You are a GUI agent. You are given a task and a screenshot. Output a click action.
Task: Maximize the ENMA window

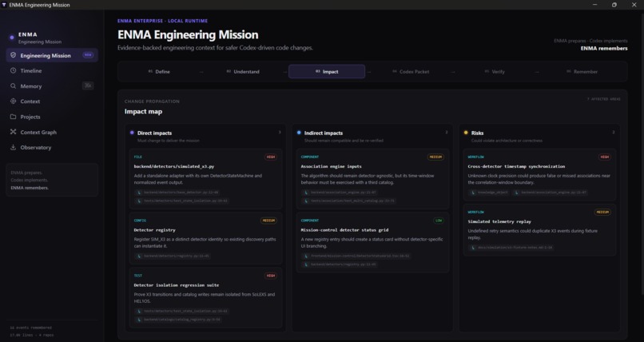pos(614,5)
